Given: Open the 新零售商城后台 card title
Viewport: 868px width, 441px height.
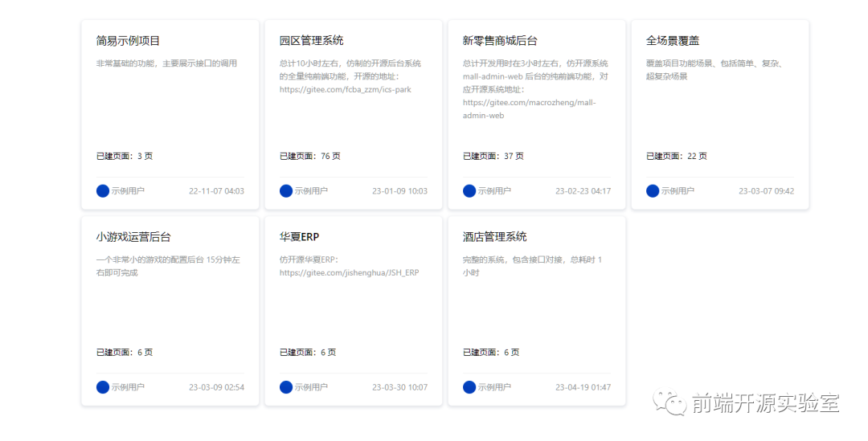Looking at the screenshot, I should (500, 40).
